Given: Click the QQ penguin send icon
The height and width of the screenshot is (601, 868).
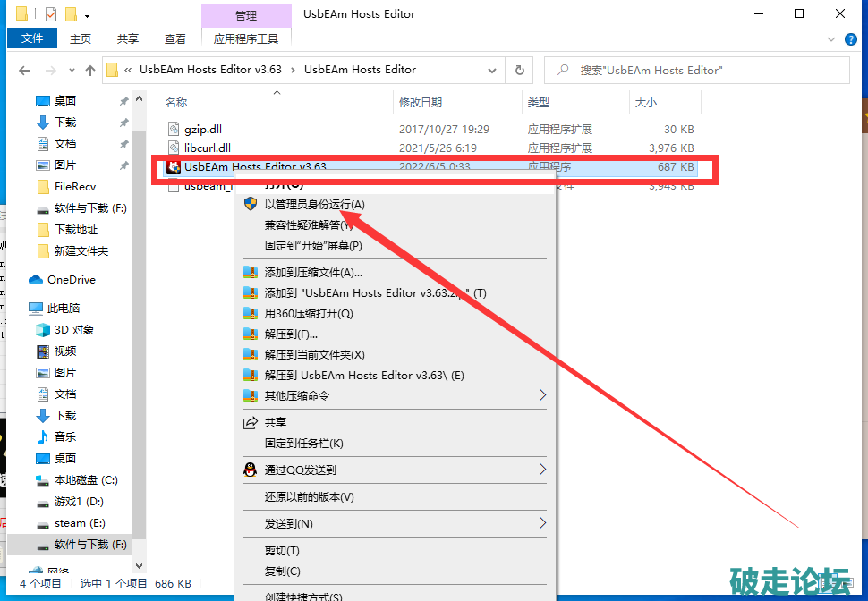Looking at the screenshot, I should [251, 470].
